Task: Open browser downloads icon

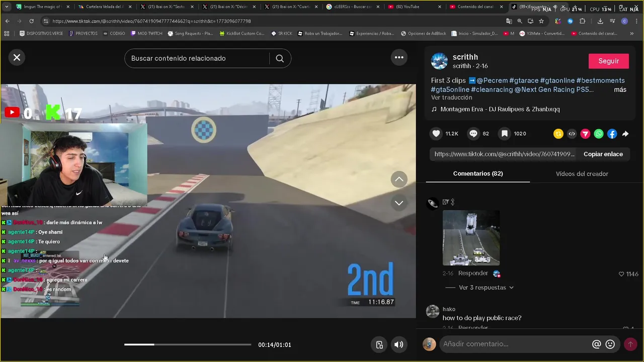Action: click(x=600, y=21)
